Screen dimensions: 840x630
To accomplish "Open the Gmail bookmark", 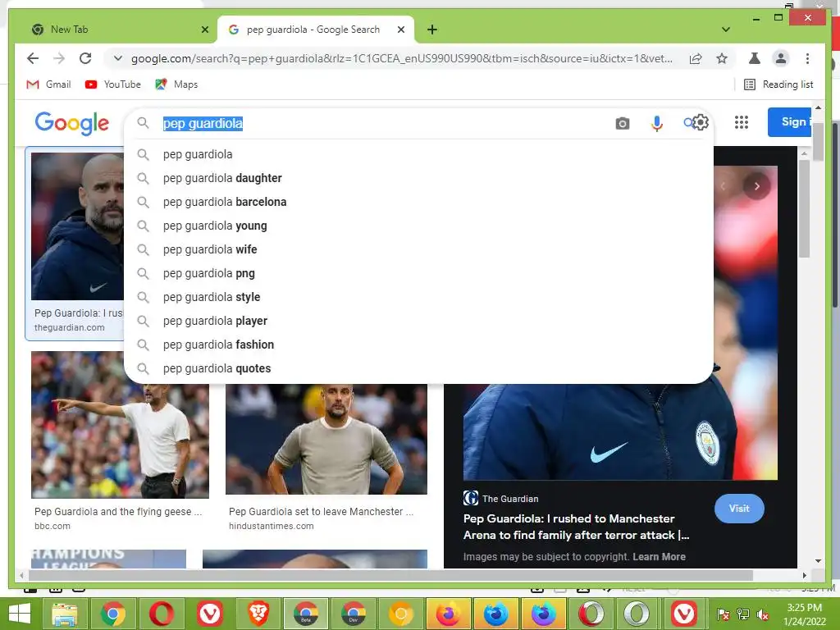I will 48,84.
